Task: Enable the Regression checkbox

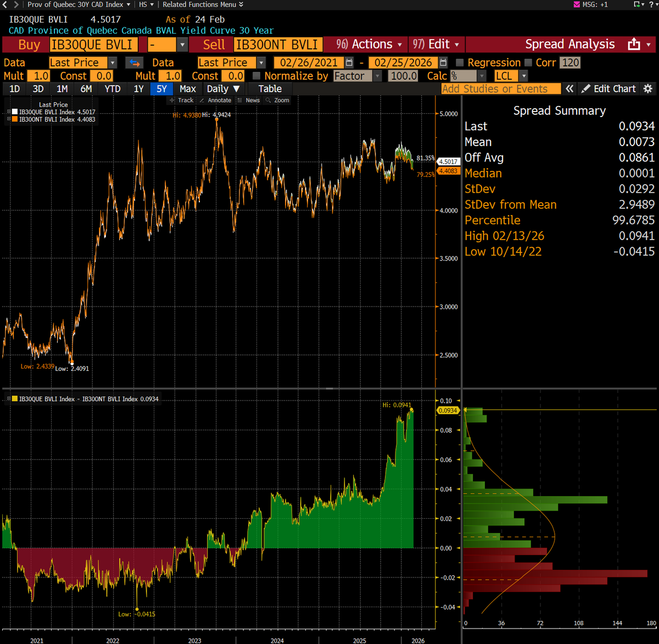Action: (x=460, y=63)
